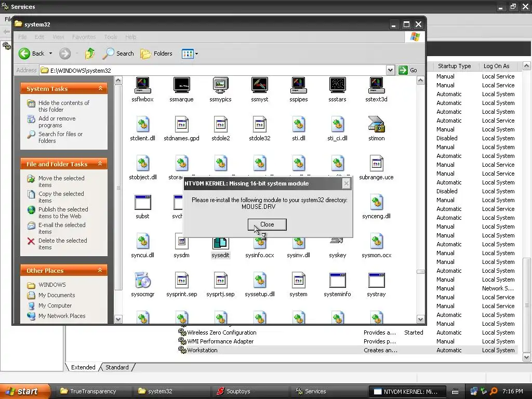Open My Documents in Other Places
532x399 pixels.
[x=57, y=295]
